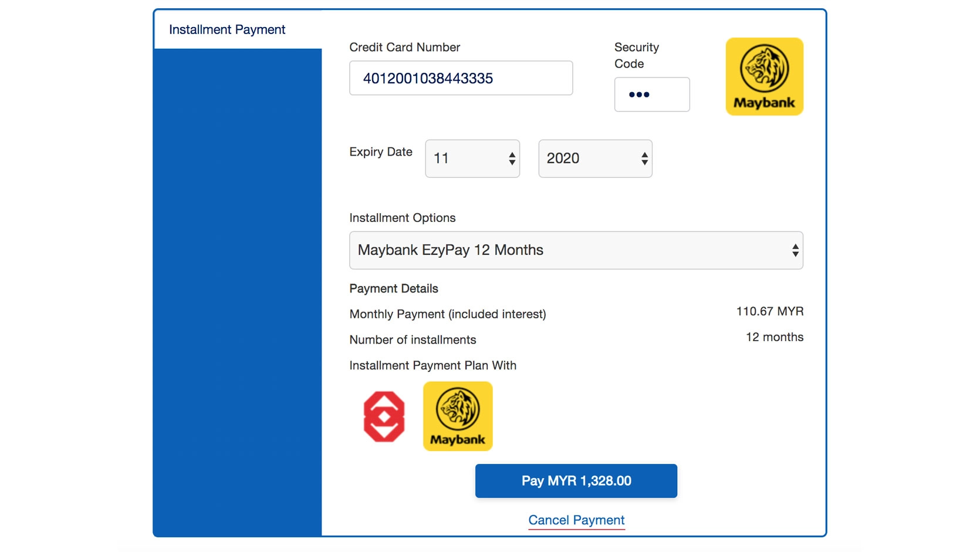Viewport: 980px width, 552px height.
Task: Open the expiry month dropdown showing 11
Action: coord(472,159)
